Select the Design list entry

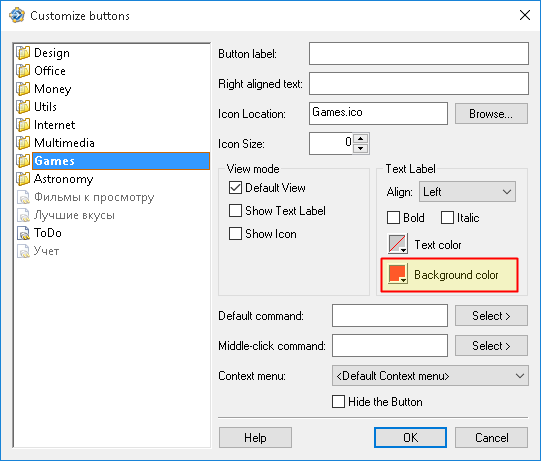coord(52,53)
